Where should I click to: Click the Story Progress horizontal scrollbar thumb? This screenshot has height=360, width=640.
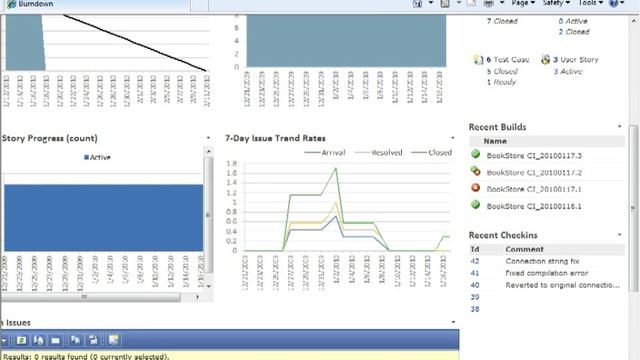pos(91,297)
